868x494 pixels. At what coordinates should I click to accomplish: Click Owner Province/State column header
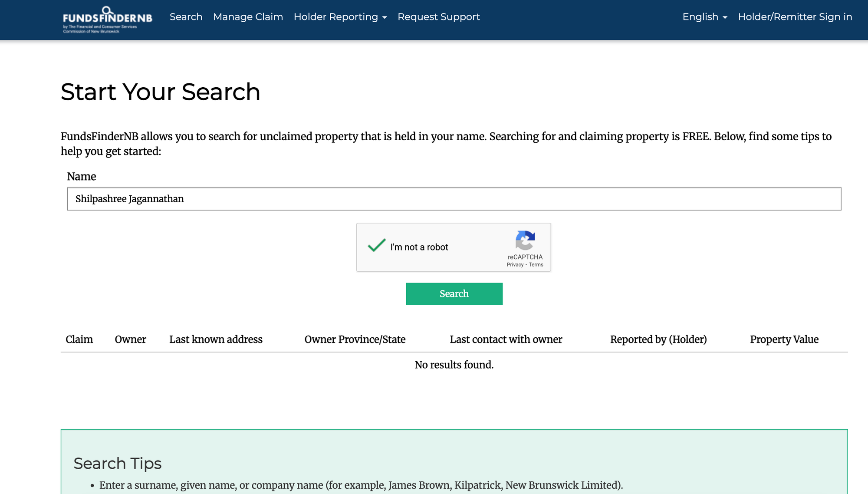pyautogui.click(x=355, y=339)
